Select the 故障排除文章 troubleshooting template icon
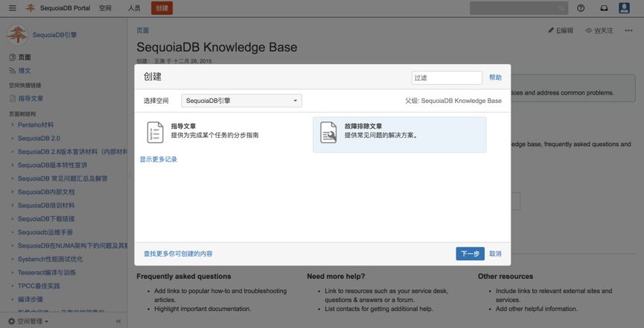Viewport: 644px width, 328px height. [x=328, y=133]
